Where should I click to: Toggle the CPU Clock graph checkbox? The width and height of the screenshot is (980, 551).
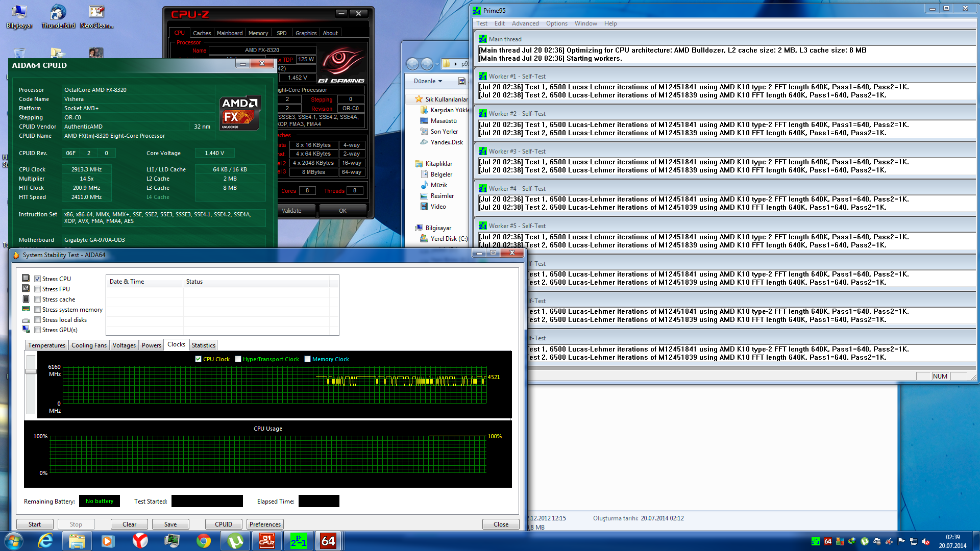(x=198, y=359)
